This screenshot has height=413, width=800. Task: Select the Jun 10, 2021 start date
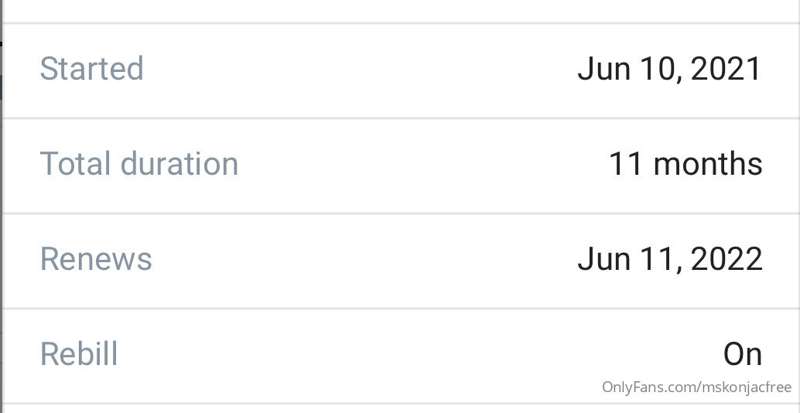click(x=670, y=69)
